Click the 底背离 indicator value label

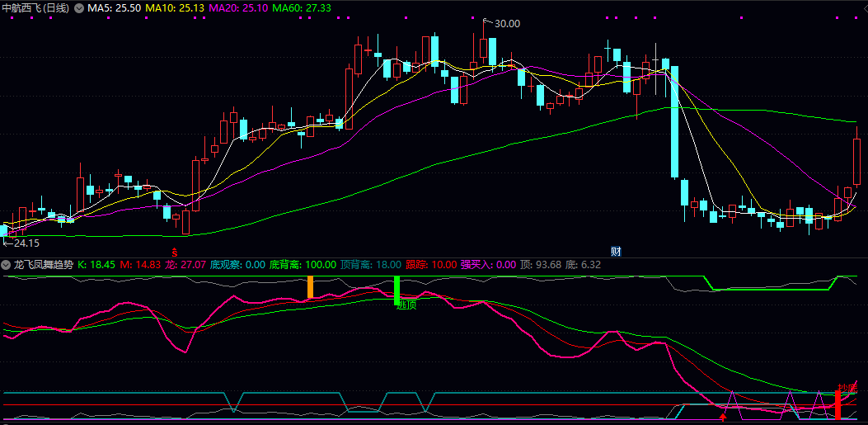coord(303,265)
